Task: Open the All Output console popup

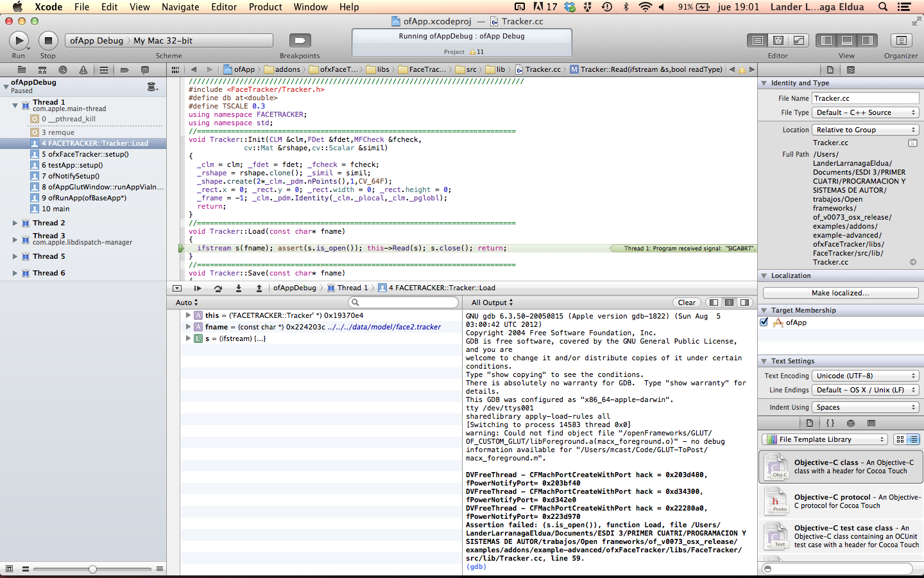Action: tap(492, 302)
